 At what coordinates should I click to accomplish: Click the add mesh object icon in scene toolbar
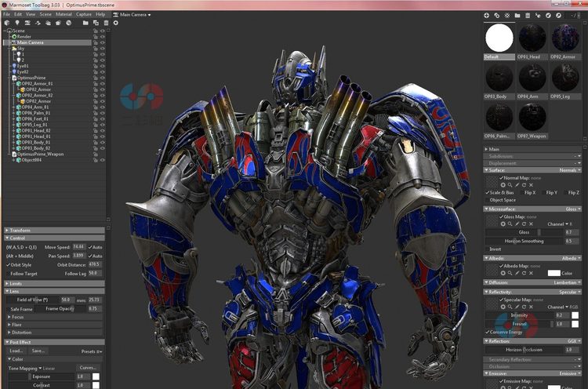coord(7,23)
